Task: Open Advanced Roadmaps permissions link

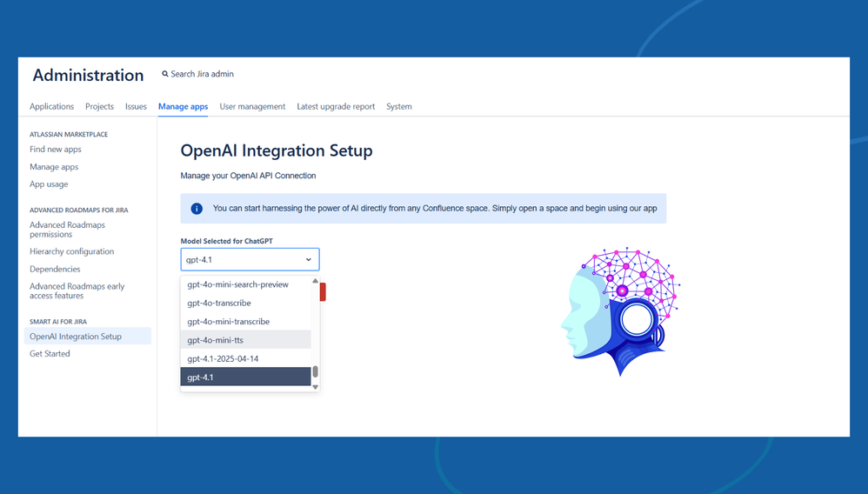Action: click(x=67, y=230)
